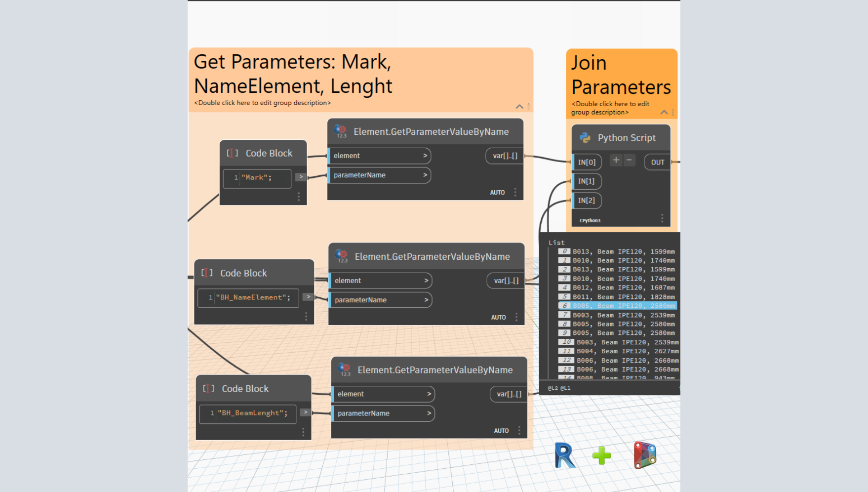Select list item 6 B005 Beam IPE120
Image resolution: width=868 pixels, height=492 pixels.
pyautogui.click(x=623, y=306)
